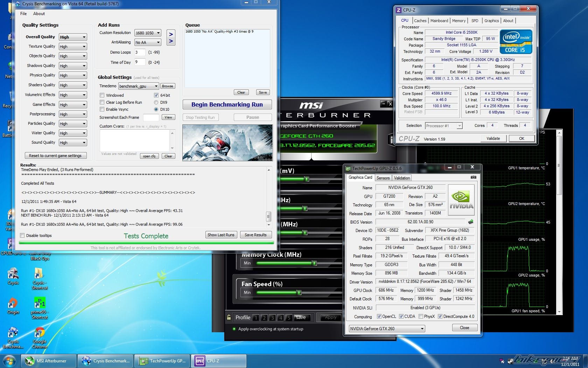Open the Crysis Benchmark desktop icon

(13, 338)
